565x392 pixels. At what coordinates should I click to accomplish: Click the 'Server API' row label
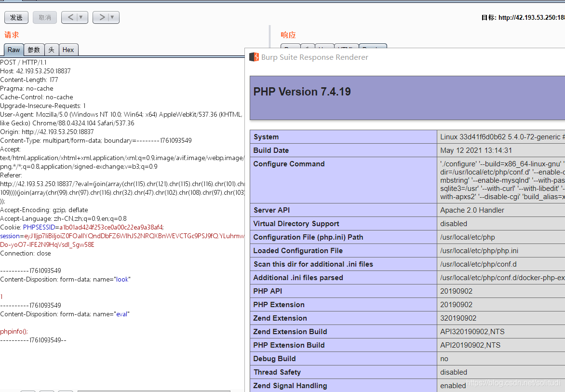click(x=272, y=210)
